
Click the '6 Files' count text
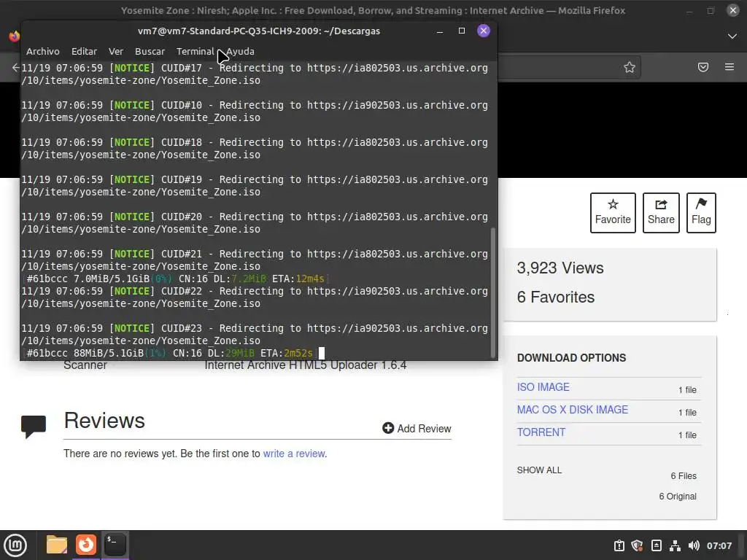click(x=684, y=475)
